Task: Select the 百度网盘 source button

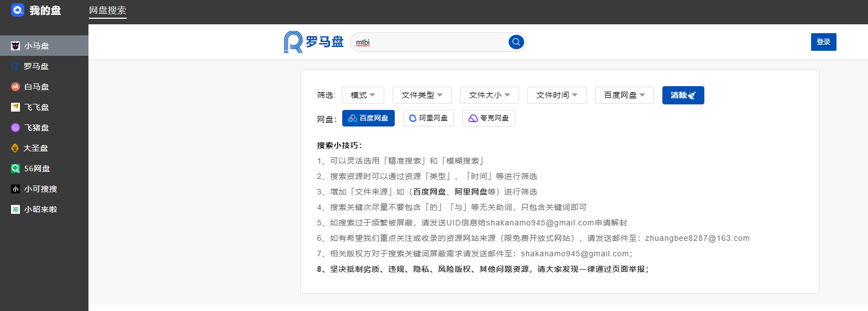Action: 368,118
